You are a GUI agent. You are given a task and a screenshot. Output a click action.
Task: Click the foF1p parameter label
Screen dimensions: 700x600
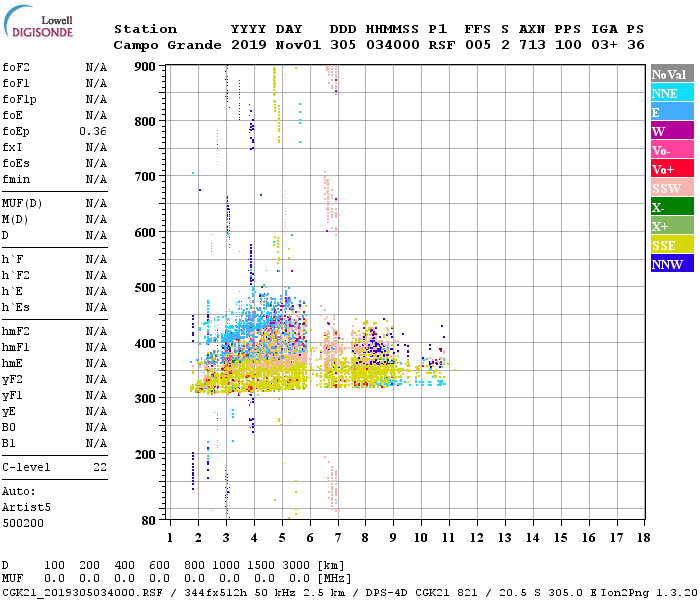tap(19, 99)
